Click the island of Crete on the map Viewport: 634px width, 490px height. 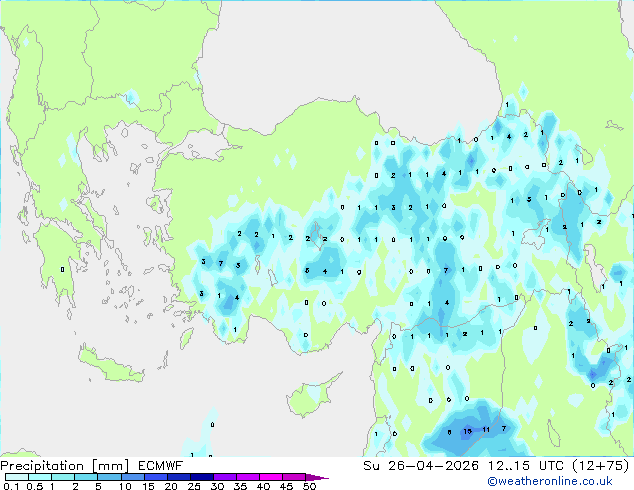tap(110, 366)
